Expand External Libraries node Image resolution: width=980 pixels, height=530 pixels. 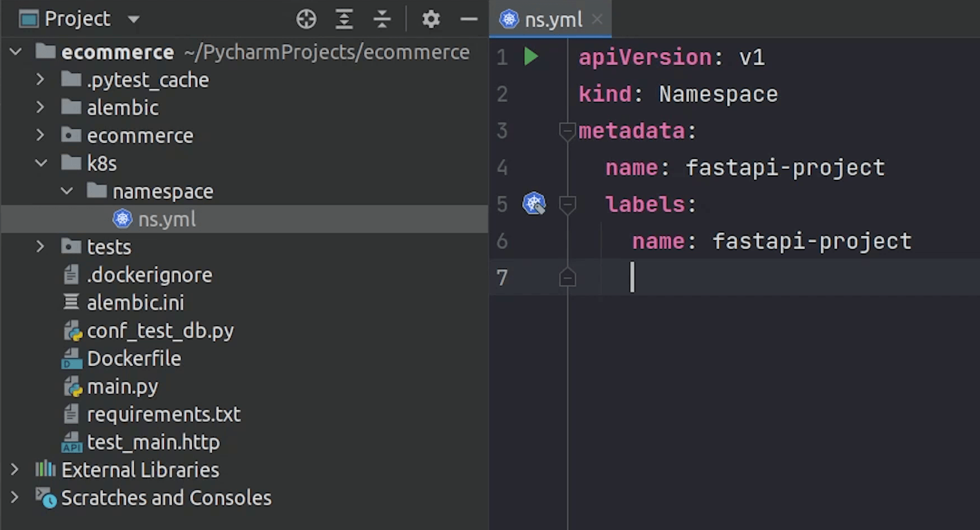pos(15,470)
